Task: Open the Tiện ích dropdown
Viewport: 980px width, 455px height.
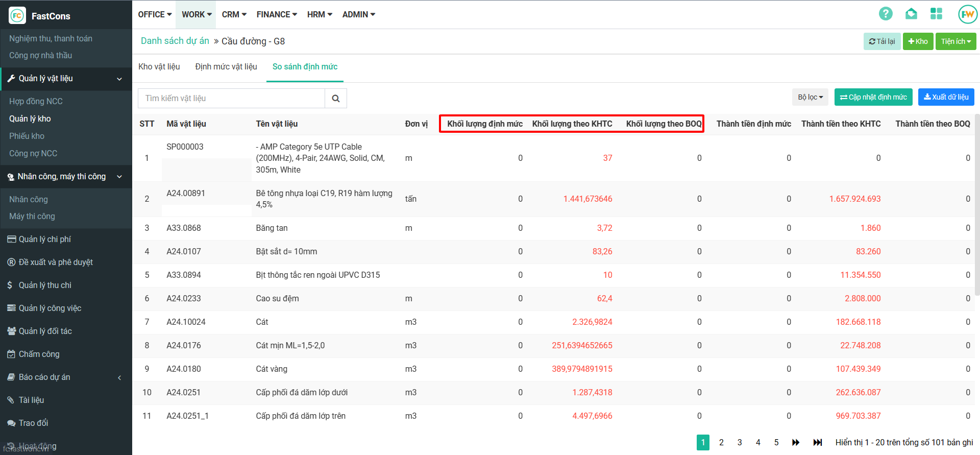Action: click(955, 41)
